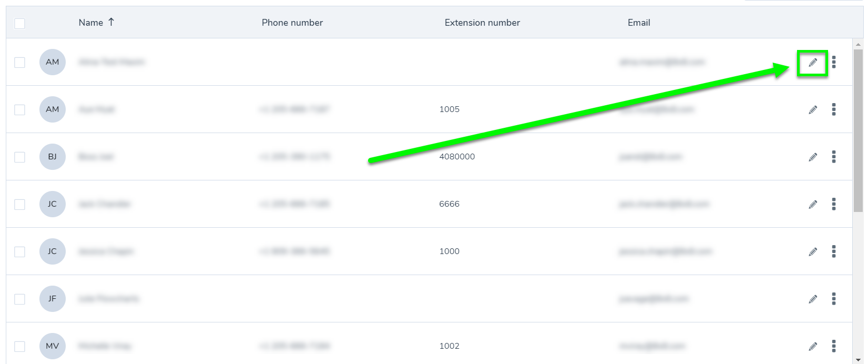Image resolution: width=868 pixels, height=364 pixels.
Task: Edit the contact with extension 1005
Action: click(x=813, y=109)
